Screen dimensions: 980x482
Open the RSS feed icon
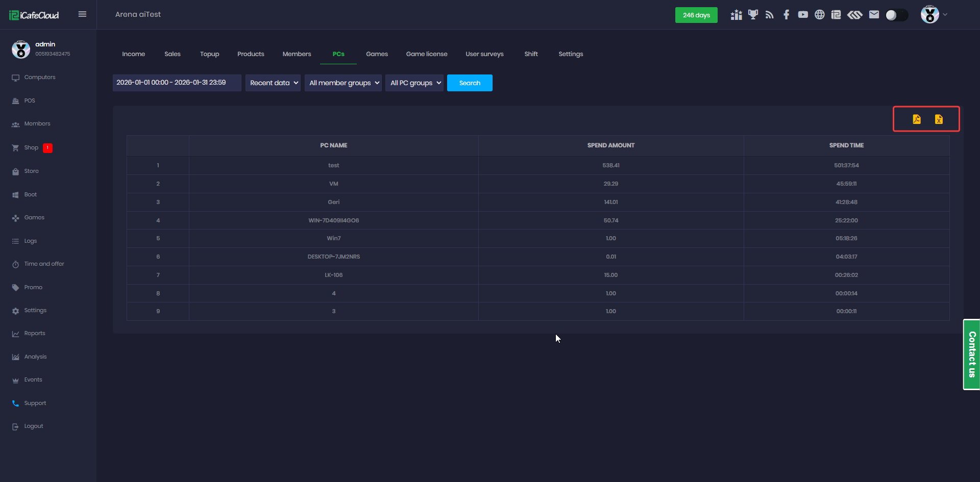point(770,15)
